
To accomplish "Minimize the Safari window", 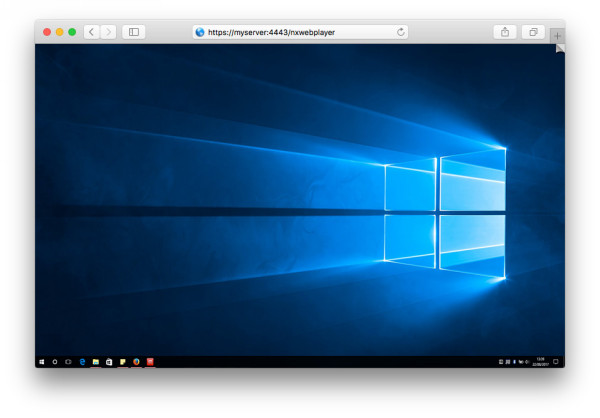I will coord(60,32).
